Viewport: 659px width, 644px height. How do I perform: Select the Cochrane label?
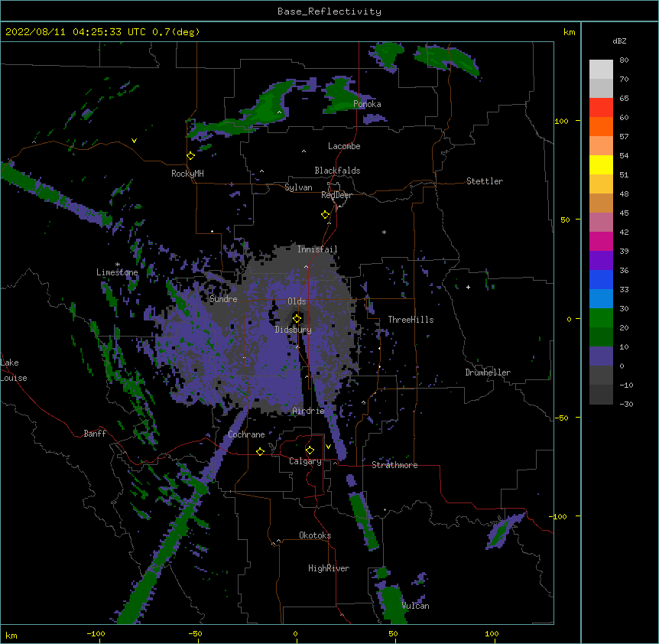click(246, 434)
